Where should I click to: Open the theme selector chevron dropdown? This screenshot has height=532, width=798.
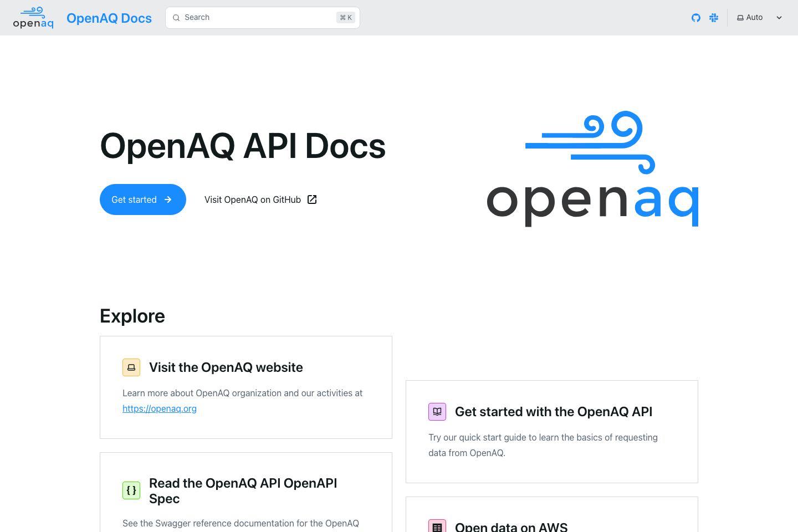pos(779,17)
